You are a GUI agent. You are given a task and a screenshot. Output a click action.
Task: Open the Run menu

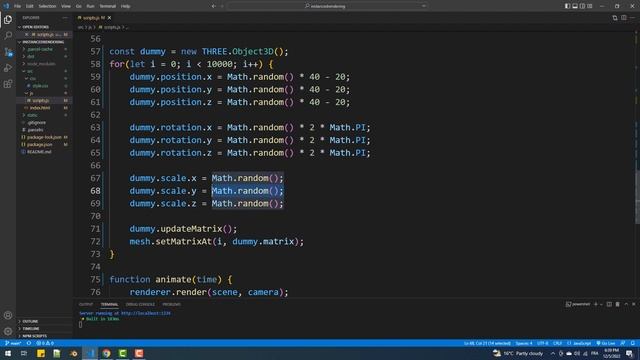click(91, 6)
